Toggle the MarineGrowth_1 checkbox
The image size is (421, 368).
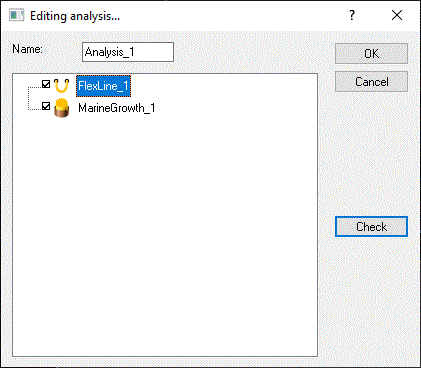(x=46, y=106)
